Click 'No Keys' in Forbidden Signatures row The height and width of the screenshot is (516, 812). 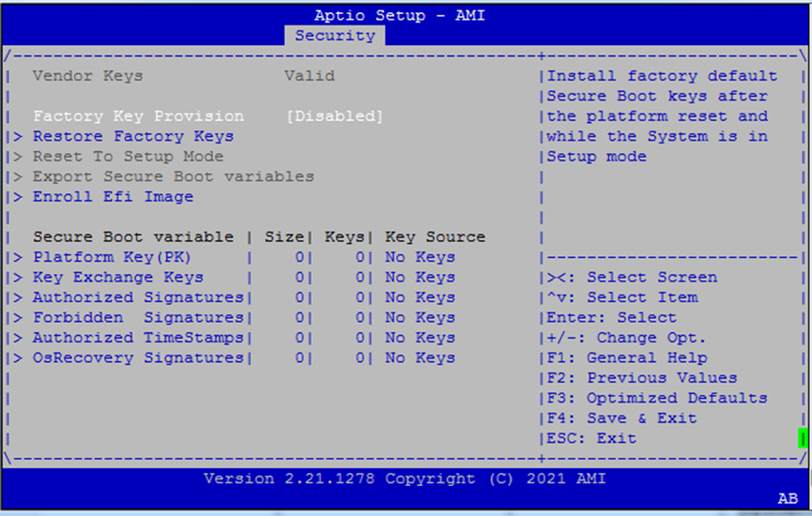(420, 318)
